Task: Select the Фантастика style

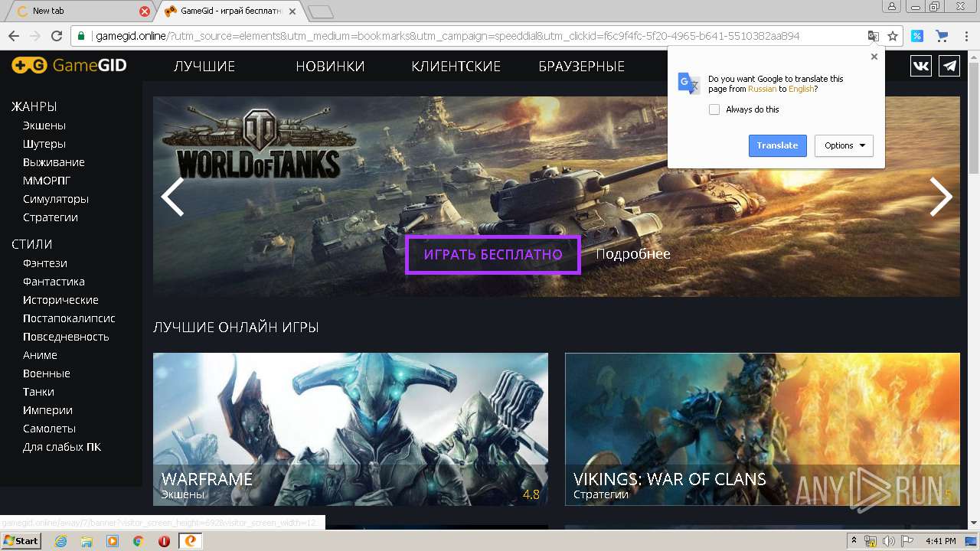Action: point(54,282)
